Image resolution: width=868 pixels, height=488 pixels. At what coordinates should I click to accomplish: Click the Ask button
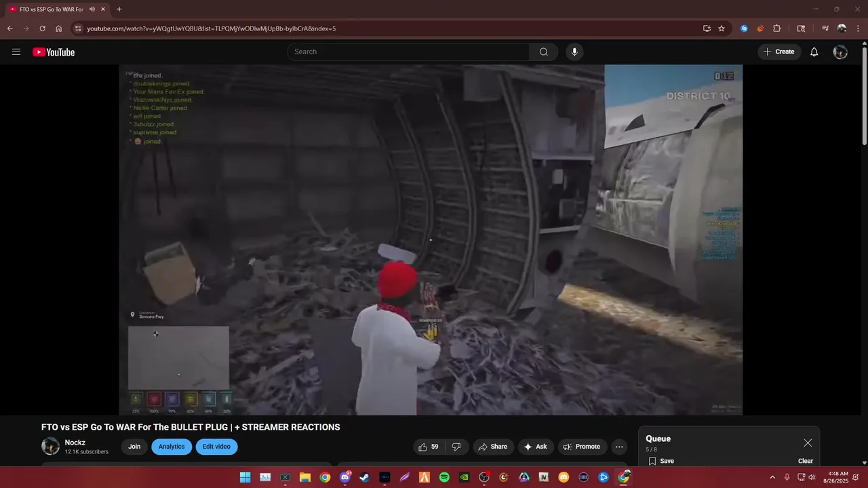click(x=535, y=447)
